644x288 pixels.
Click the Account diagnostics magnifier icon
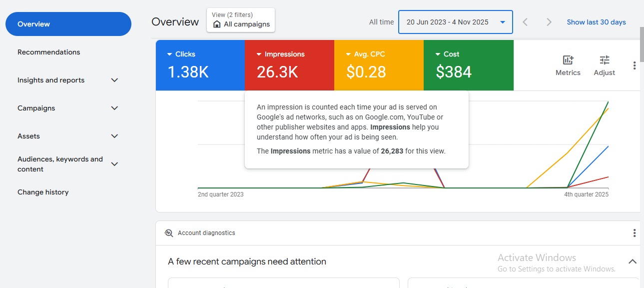pyautogui.click(x=168, y=232)
